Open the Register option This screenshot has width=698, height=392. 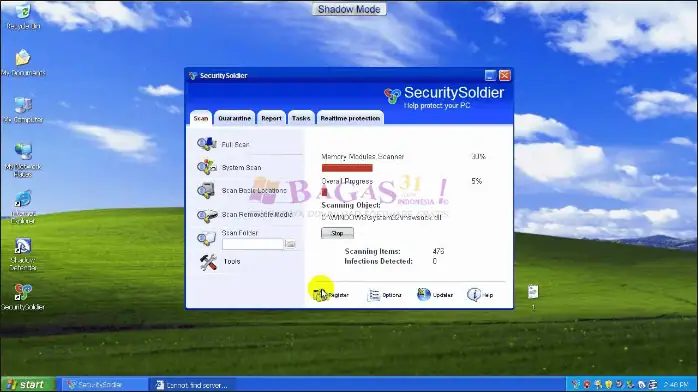coord(331,295)
